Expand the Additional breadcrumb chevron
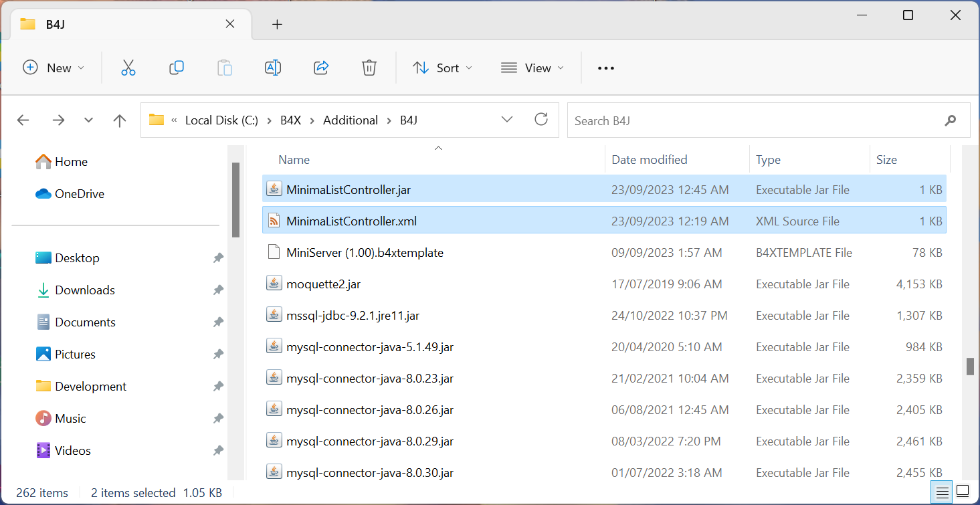Viewport: 980px width, 505px height. (x=389, y=121)
